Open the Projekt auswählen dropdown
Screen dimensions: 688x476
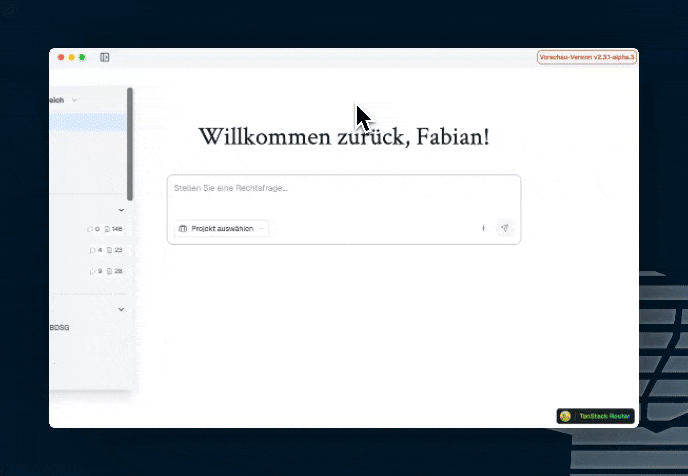221,229
